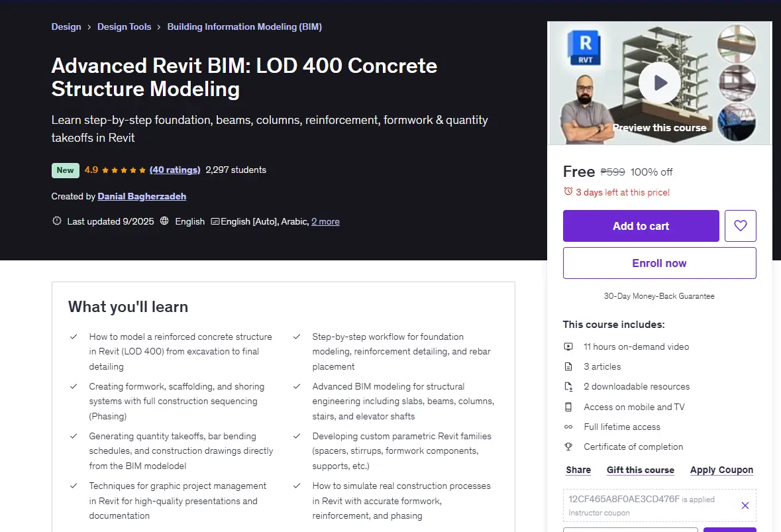Click Apply Coupon
The width and height of the screenshot is (781, 532).
[722, 470]
